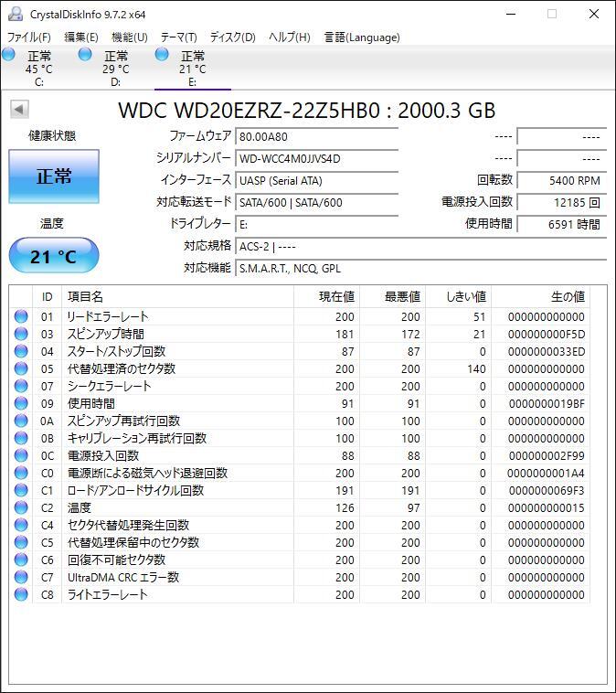Image resolution: width=616 pixels, height=693 pixels.
Task: Click the transfer mode field SATA/600 | SATA/600
Action: coord(317,202)
